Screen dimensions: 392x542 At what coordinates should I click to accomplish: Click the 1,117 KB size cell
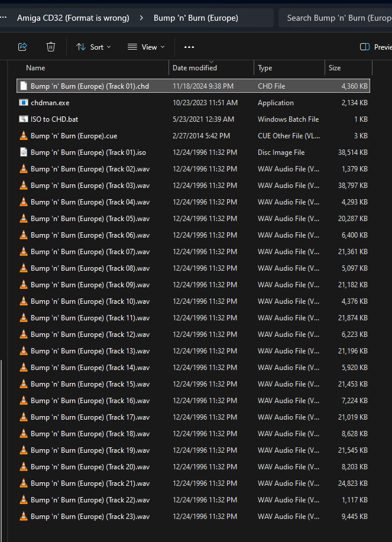pos(354,500)
